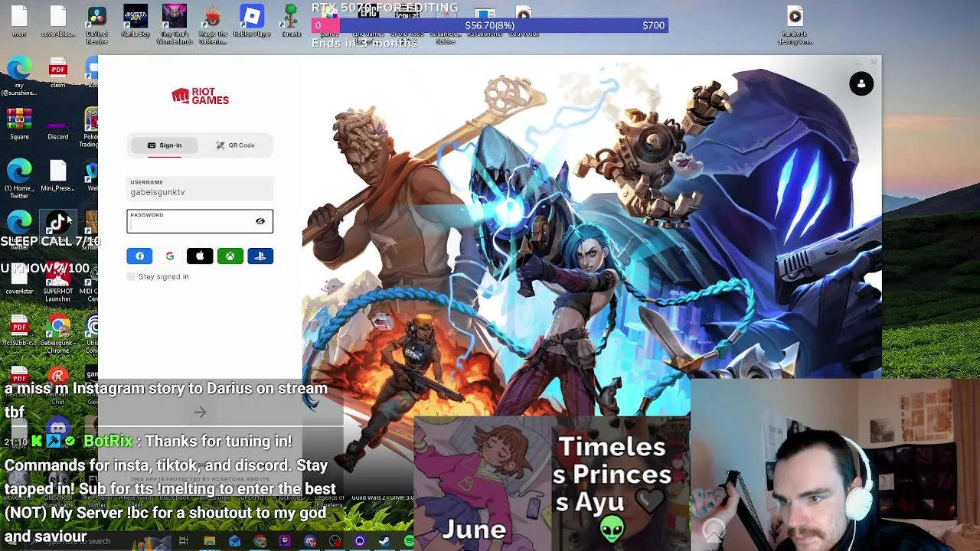Switch to the Sign-in tab

click(x=165, y=145)
